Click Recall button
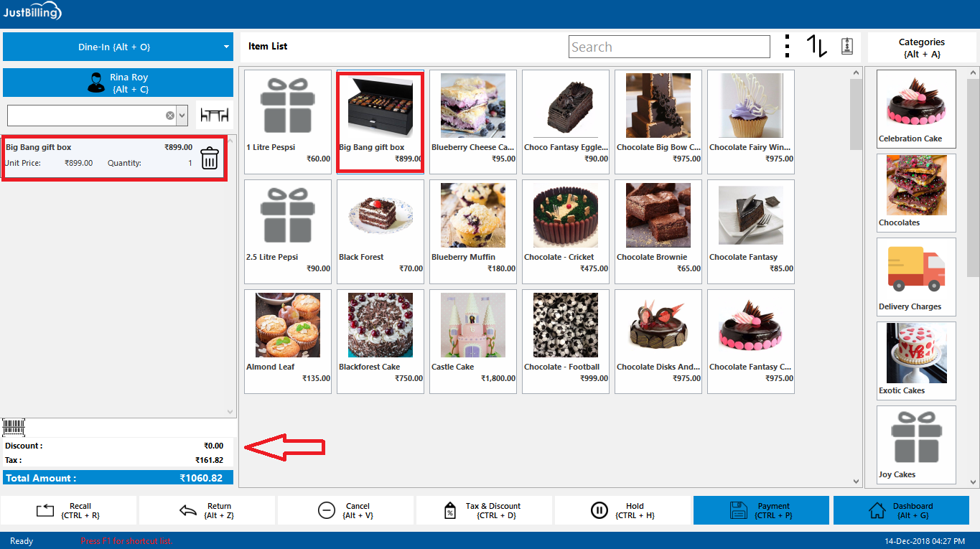This screenshot has height=549, width=980. 68,510
